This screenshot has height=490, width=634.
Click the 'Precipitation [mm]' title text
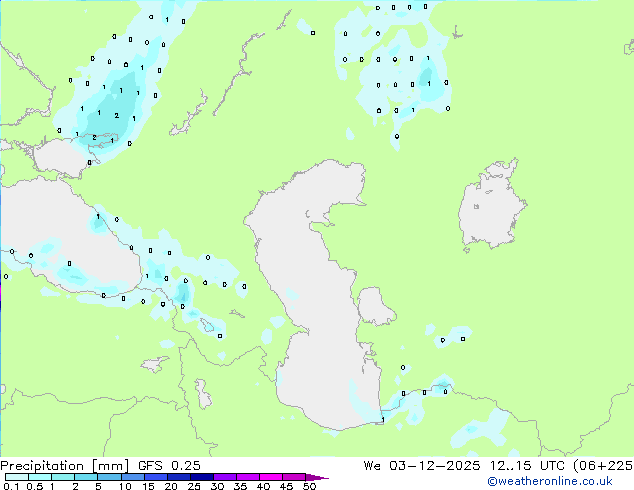point(65,466)
